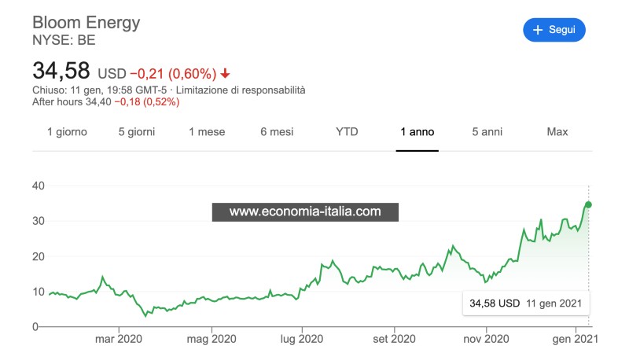This screenshot has height=364, width=629.
Task: Select the 1 giorno tab
Action: [x=67, y=131]
